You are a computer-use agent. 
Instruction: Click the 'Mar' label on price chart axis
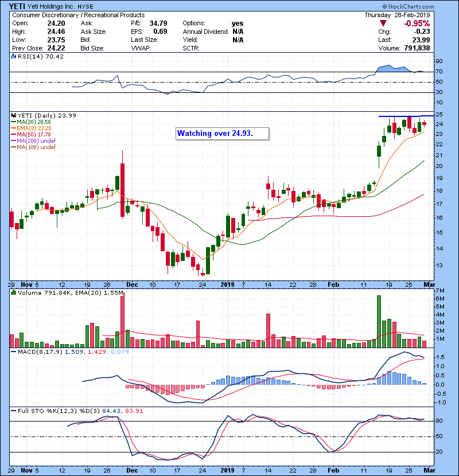pos(429,285)
